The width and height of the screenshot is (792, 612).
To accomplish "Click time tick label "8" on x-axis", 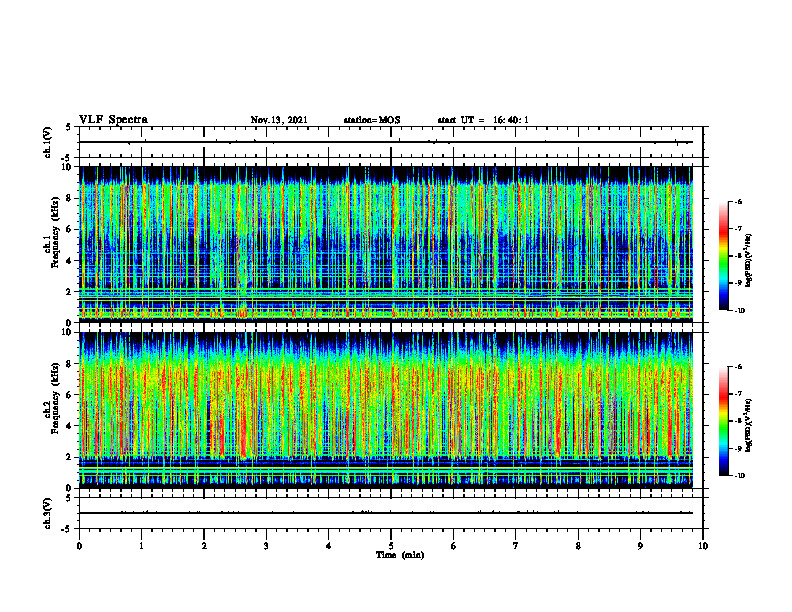I will pyautogui.click(x=578, y=546).
